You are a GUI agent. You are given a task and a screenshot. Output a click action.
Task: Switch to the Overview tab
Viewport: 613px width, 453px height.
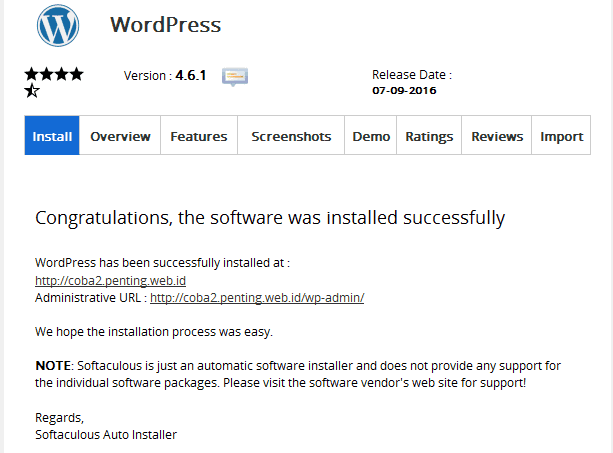120,135
